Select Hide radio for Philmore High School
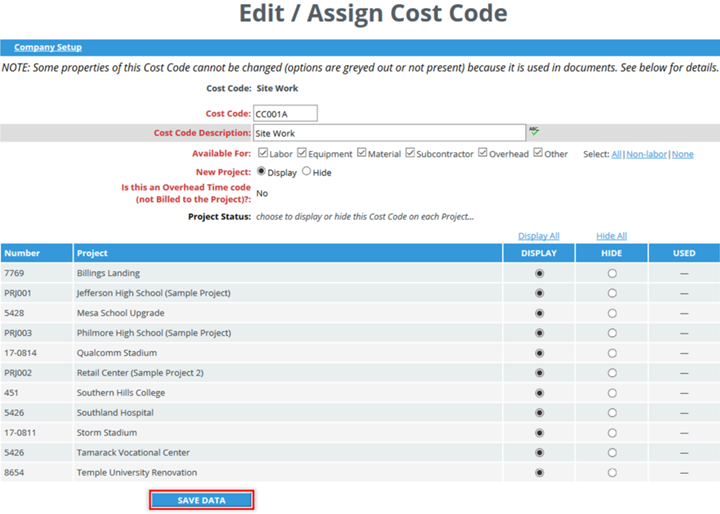720x514 pixels. [x=612, y=333]
